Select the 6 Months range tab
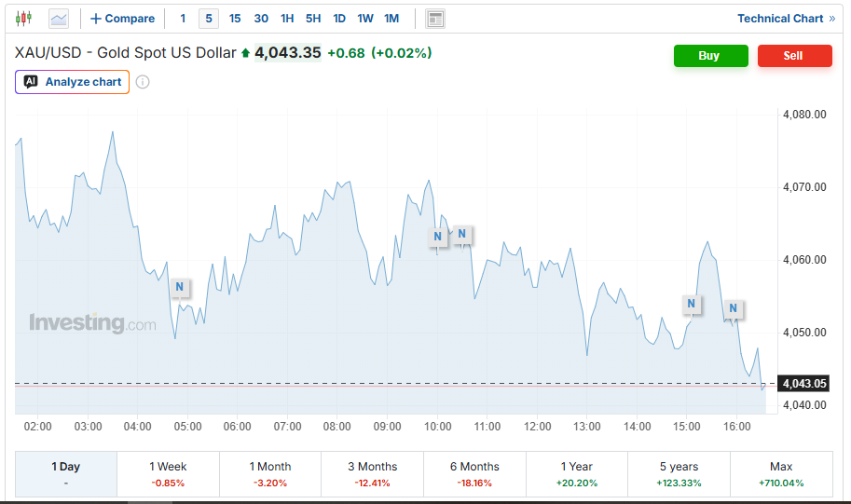 (x=474, y=473)
